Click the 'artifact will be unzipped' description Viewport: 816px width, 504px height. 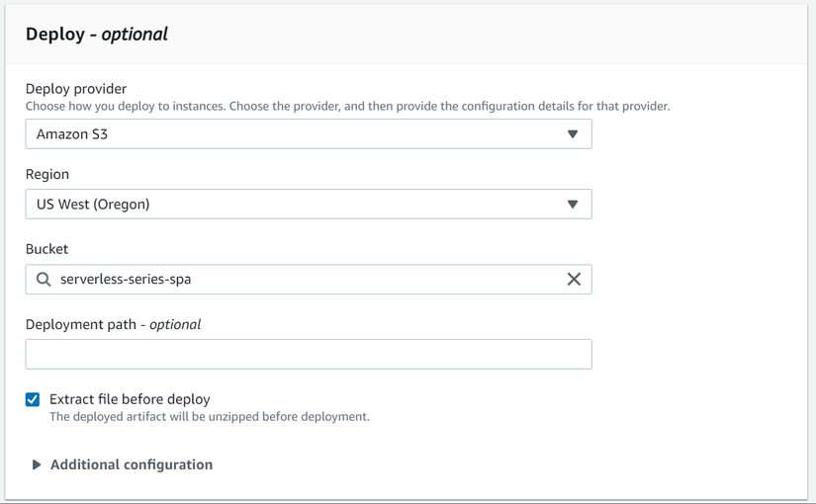coord(209,417)
